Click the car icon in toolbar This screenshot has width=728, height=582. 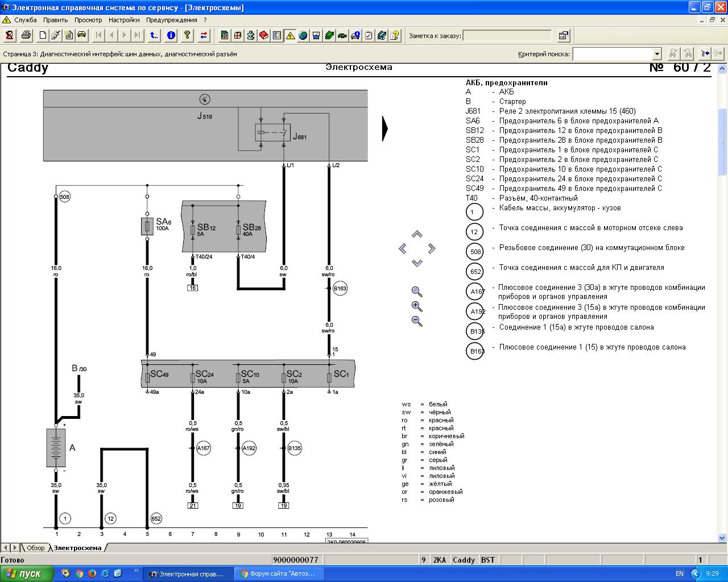click(x=81, y=35)
